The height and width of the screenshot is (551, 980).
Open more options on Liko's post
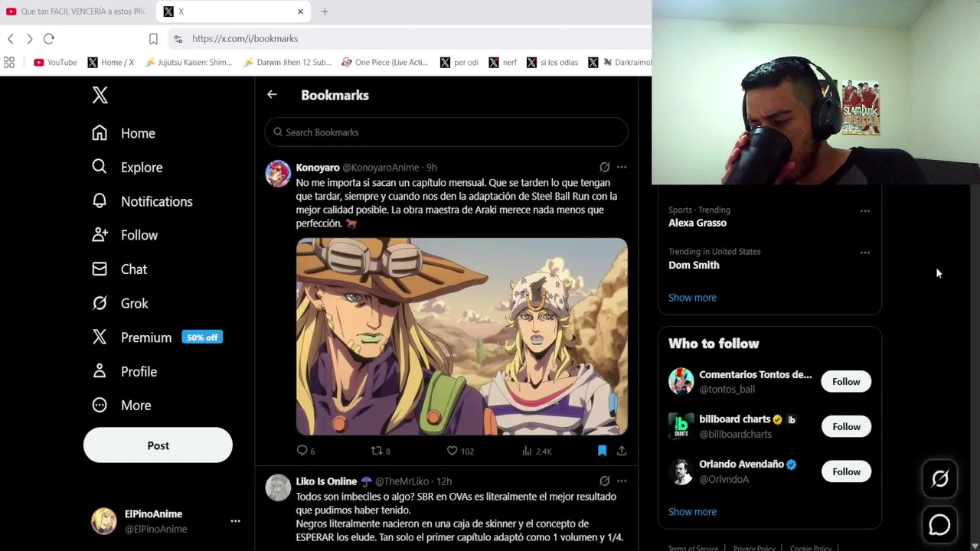click(622, 481)
